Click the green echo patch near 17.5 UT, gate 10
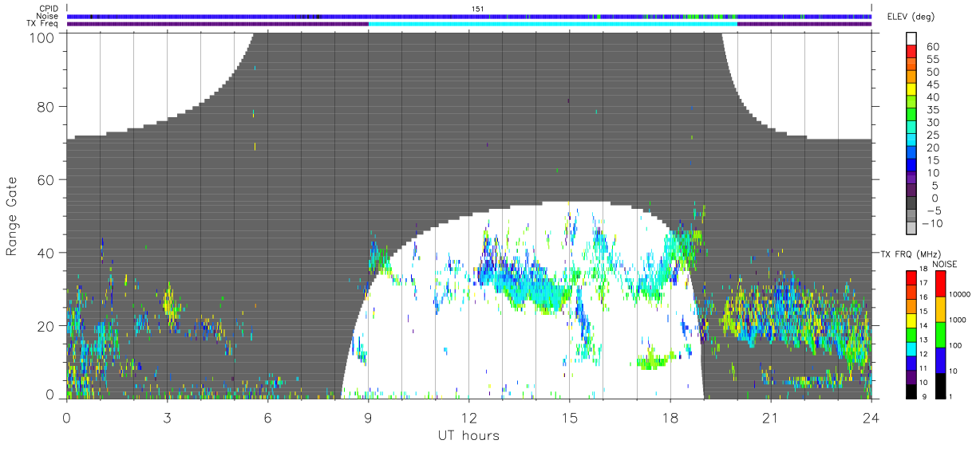The width and height of the screenshot is (980, 452). [656, 360]
